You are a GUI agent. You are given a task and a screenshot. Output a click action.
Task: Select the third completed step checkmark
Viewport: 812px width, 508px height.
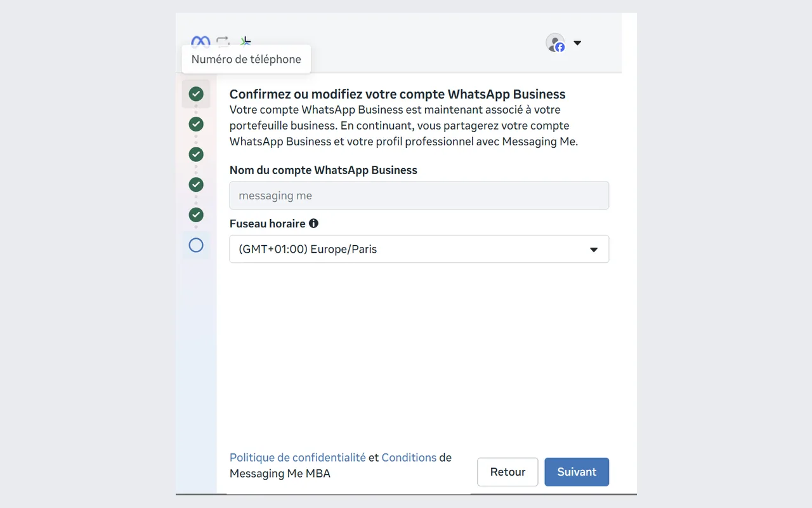[x=196, y=154]
